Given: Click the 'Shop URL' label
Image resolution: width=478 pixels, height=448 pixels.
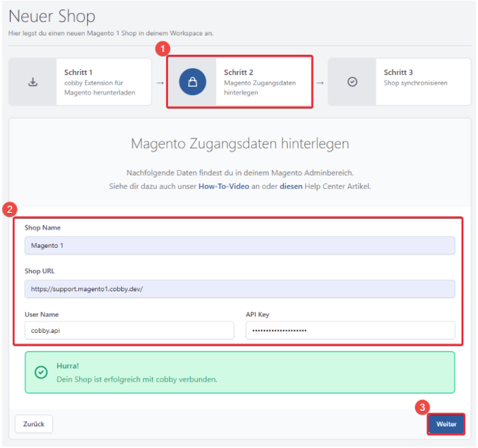Looking at the screenshot, I should click(x=39, y=271).
